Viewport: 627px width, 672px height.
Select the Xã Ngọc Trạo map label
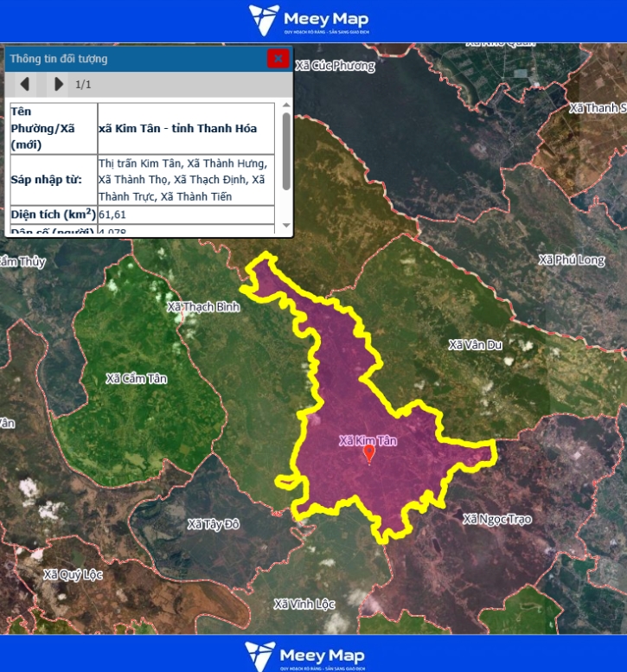tap(497, 519)
